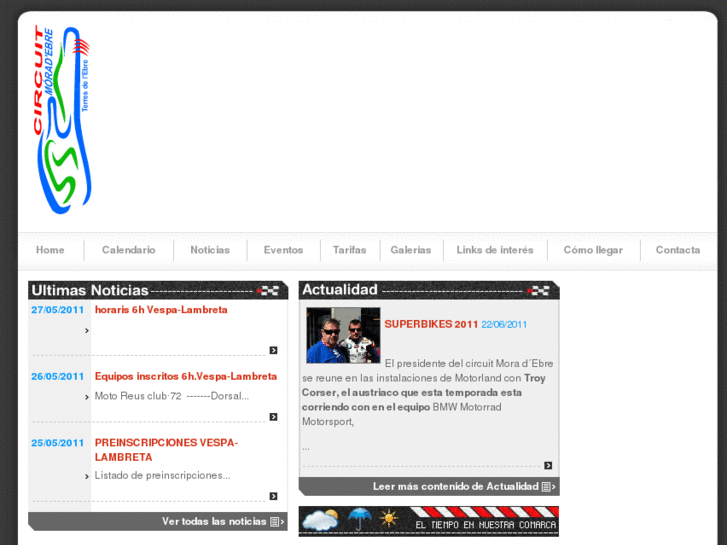Click the date 25/05/2011
Screen dimensions: 727x545
pos(57,443)
